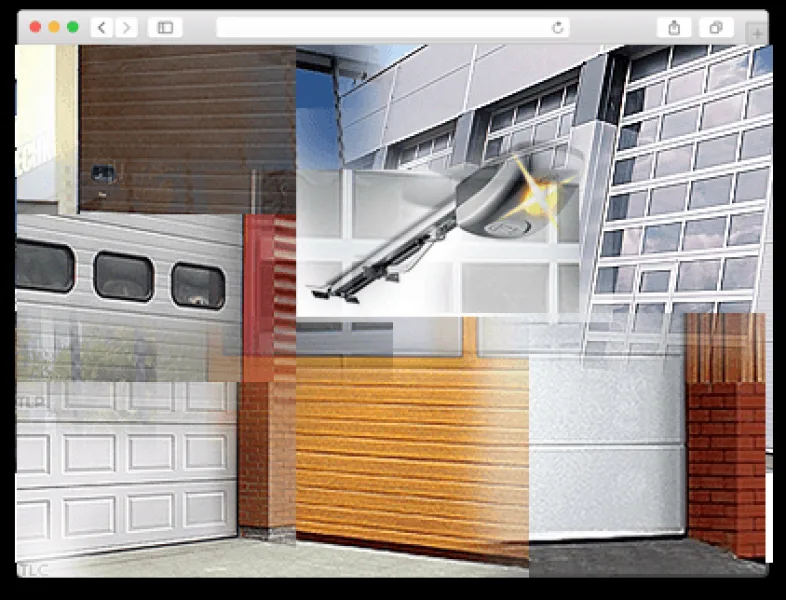Show the browser sidebar panel
This screenshot has width=786, height=600.
coord(165,28)
